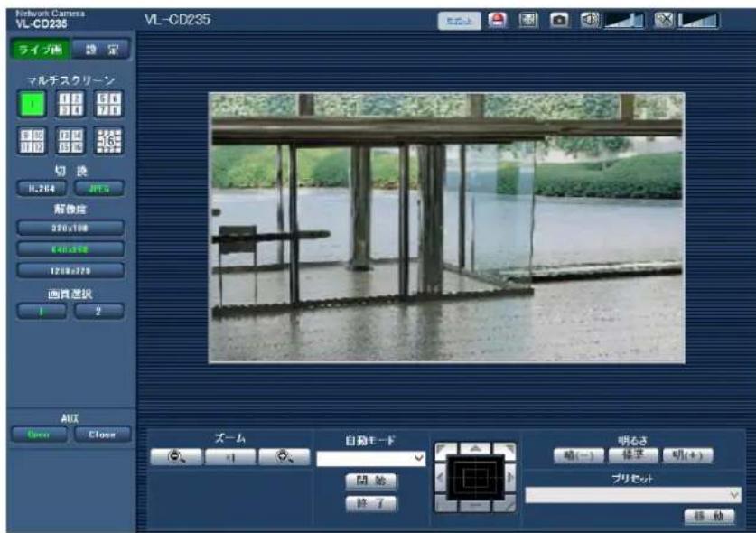Adjust the audio output volume slider
756x533 pixels.
698,21
